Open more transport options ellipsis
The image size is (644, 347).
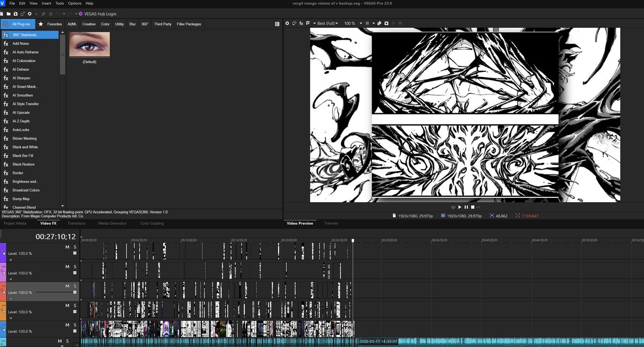[478, 207]
